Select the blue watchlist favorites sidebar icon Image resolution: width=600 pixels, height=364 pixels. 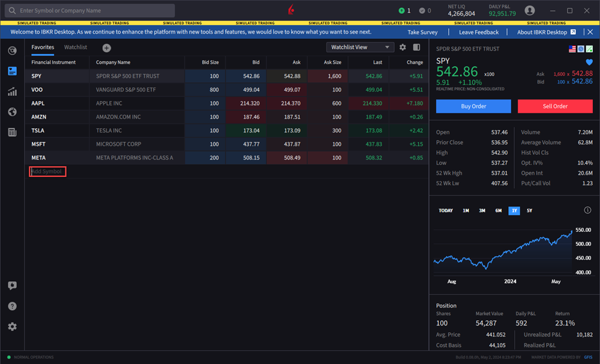[x=12, y=71]
